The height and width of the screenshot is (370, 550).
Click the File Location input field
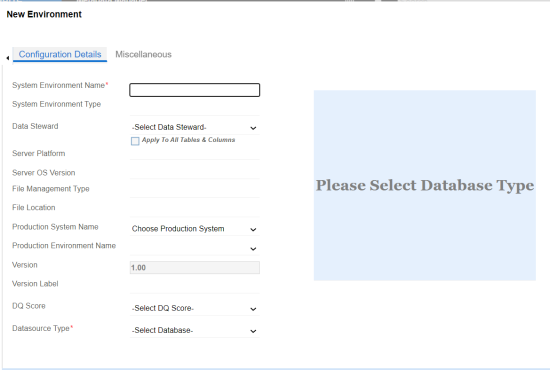195,210
